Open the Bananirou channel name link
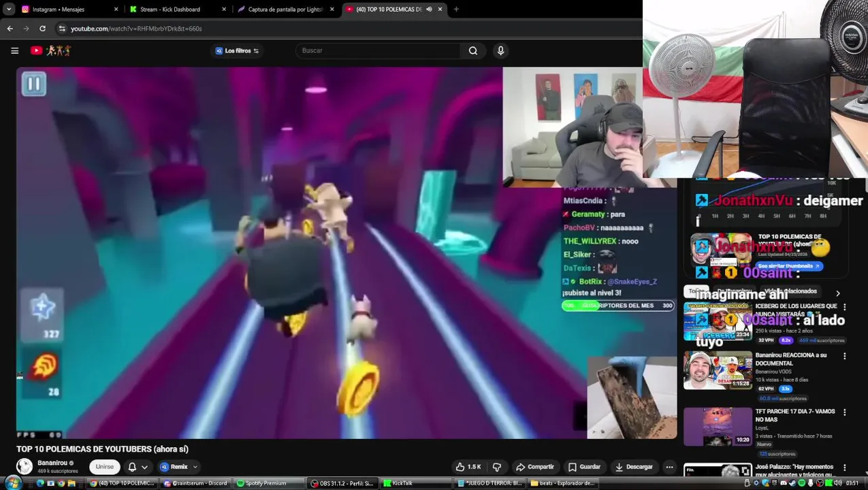This screenshot has height=490, width=868. point(51,463)
